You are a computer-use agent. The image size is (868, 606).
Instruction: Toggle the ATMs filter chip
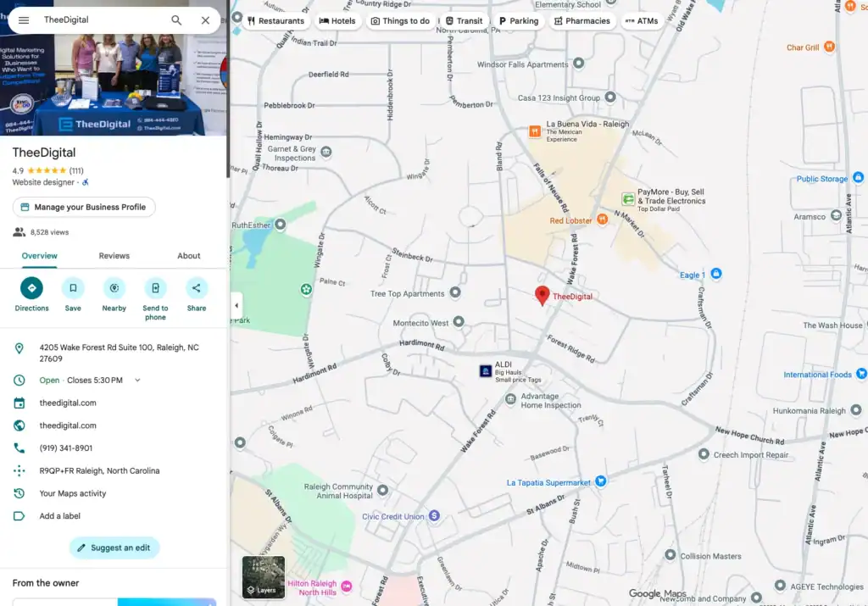click(642, 20)
